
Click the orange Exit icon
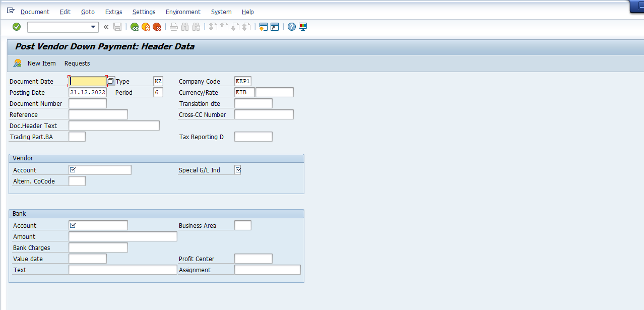click(146, 27)
